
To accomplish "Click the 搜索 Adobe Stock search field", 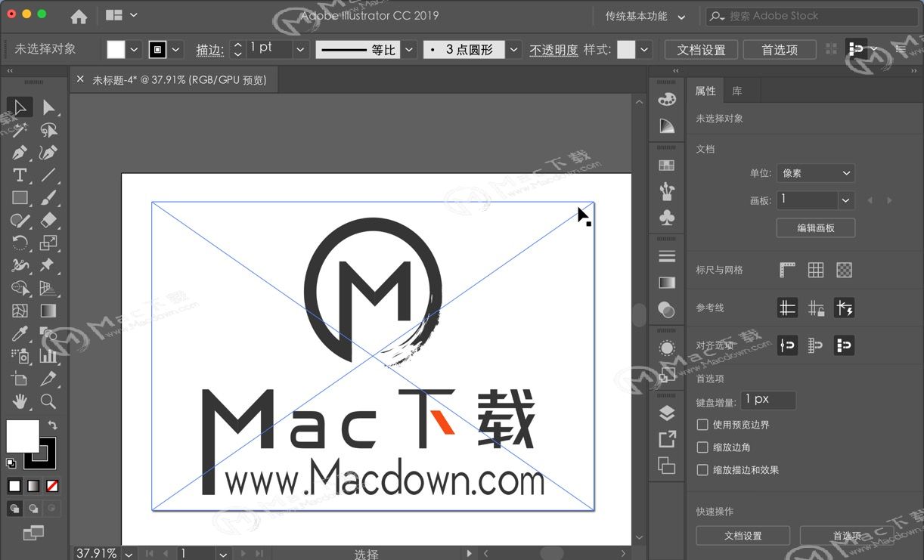I will [812, 16].
